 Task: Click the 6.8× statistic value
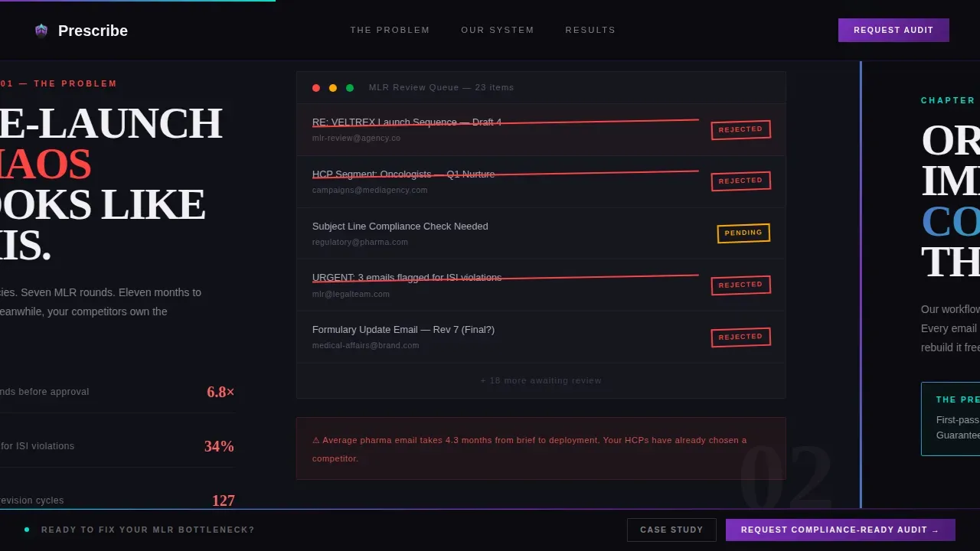pos(220,392)
